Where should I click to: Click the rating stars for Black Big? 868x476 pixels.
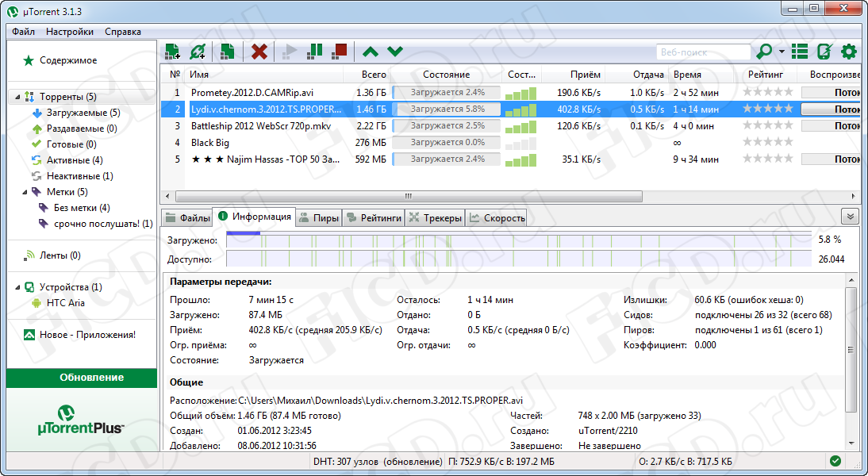point(767,142)
